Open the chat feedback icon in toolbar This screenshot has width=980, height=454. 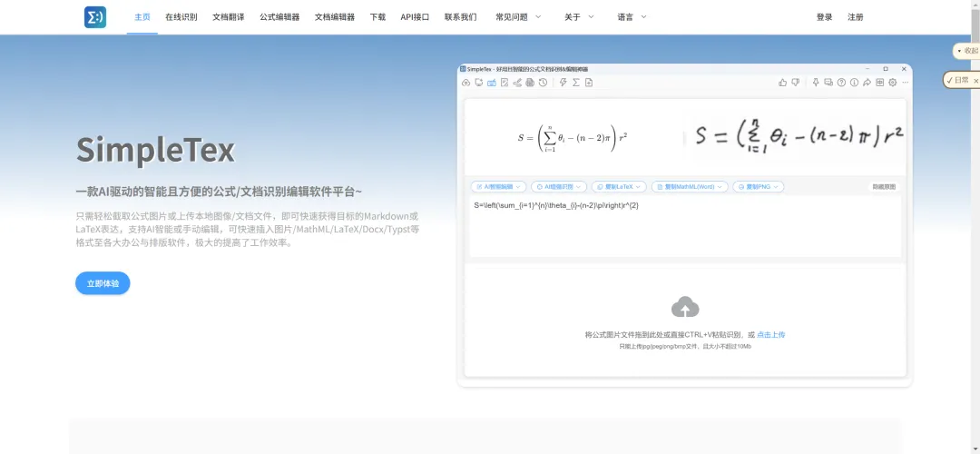pyautogui.click(x=828, y=82)
